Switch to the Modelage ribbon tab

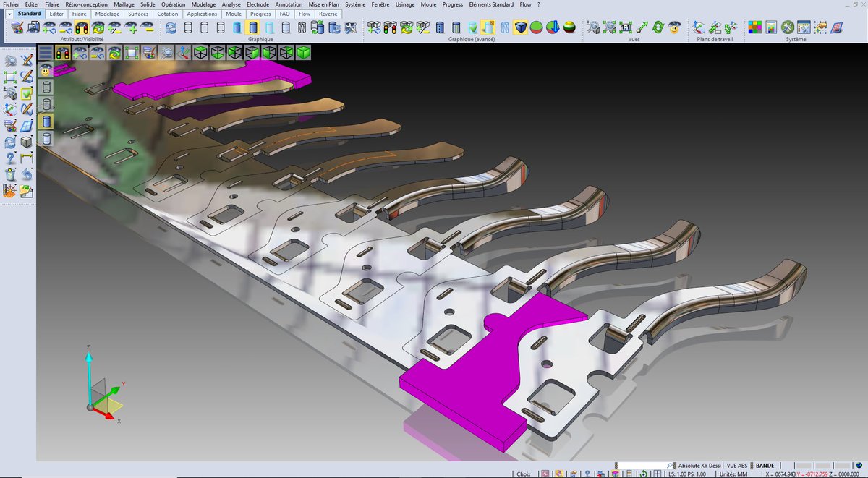click(x=107, y=14)
